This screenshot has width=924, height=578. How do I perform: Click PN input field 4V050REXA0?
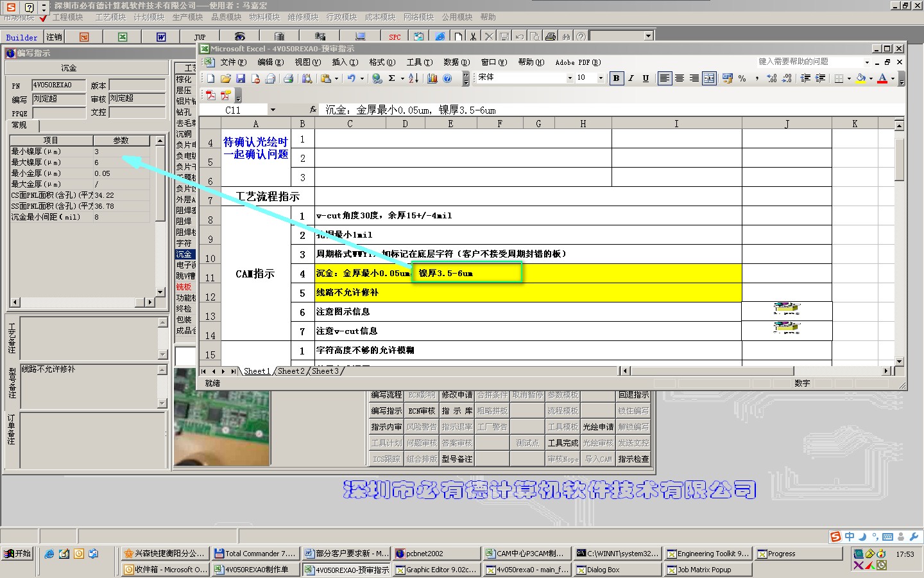coord(58,85)
